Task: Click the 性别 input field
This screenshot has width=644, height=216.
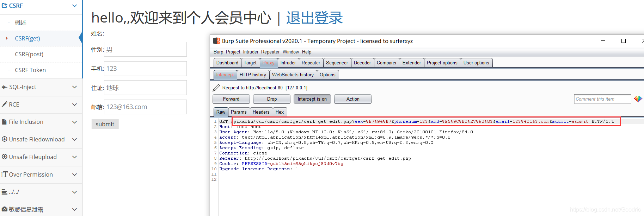Action: click(145, 49)
